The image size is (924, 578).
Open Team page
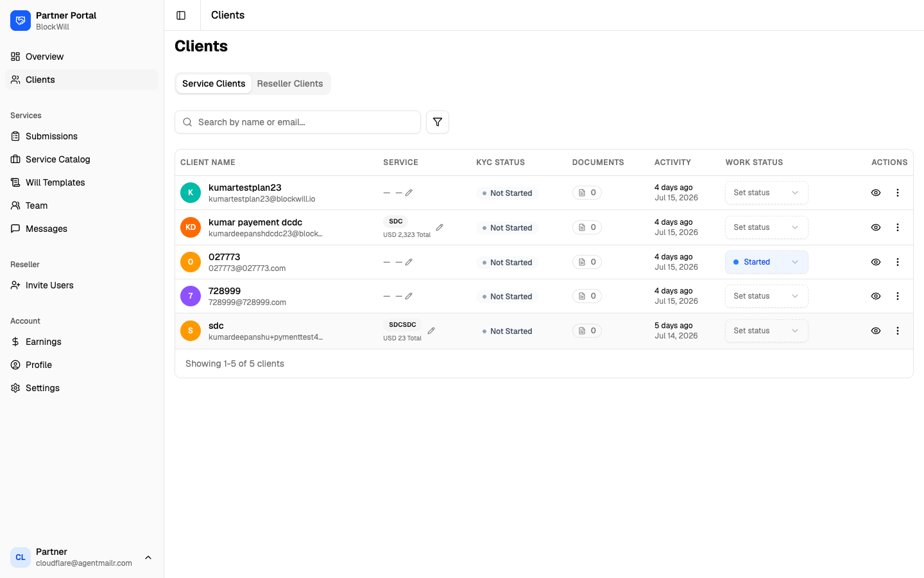point(81,206)
